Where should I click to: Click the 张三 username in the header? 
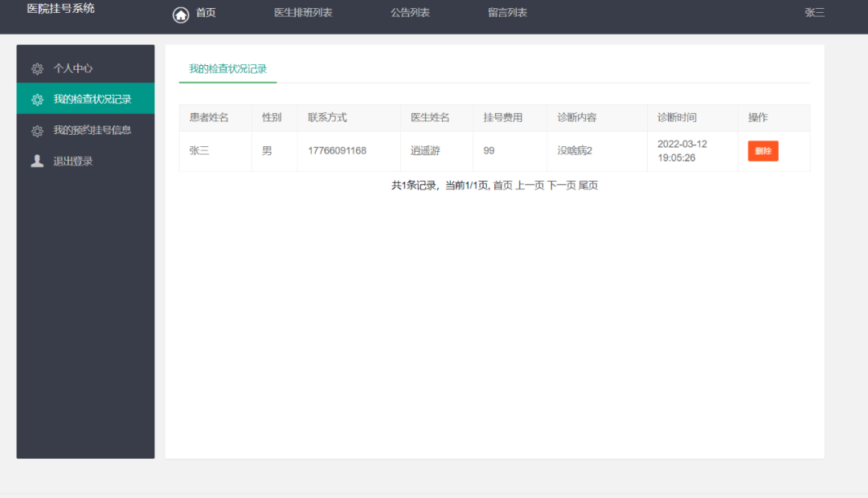pyautogui.click(x=814, y=13)
